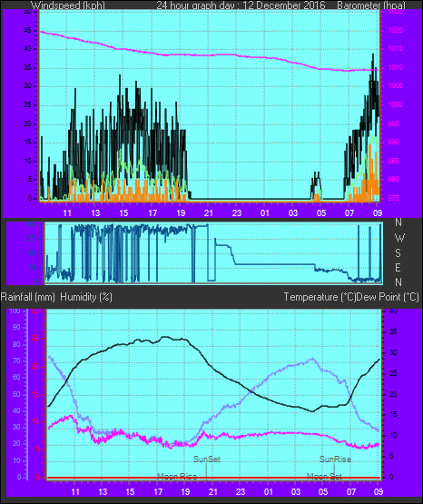Click the 40 windspeed axis value

(x=27, y=49)
